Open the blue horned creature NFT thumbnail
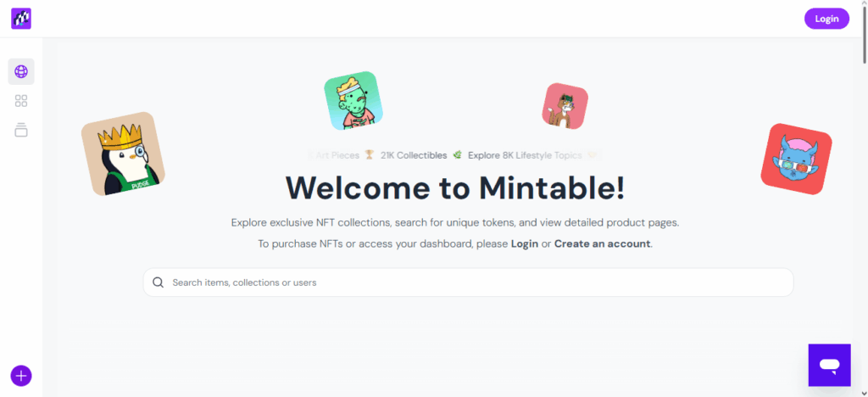Image resolution: width=868 pixels, height=397 pixels. tap(796, 159)
